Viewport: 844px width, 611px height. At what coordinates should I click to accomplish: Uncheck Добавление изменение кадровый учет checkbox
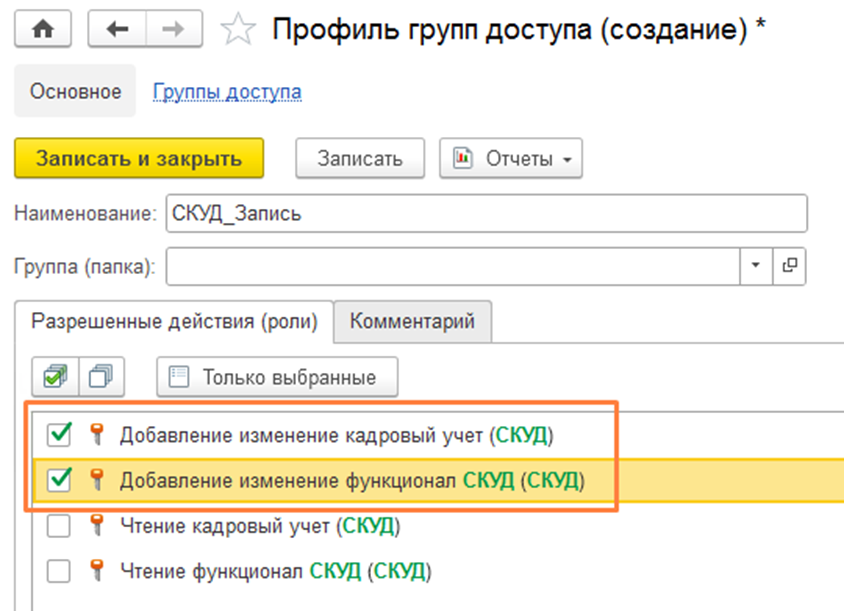pos(59,435)
